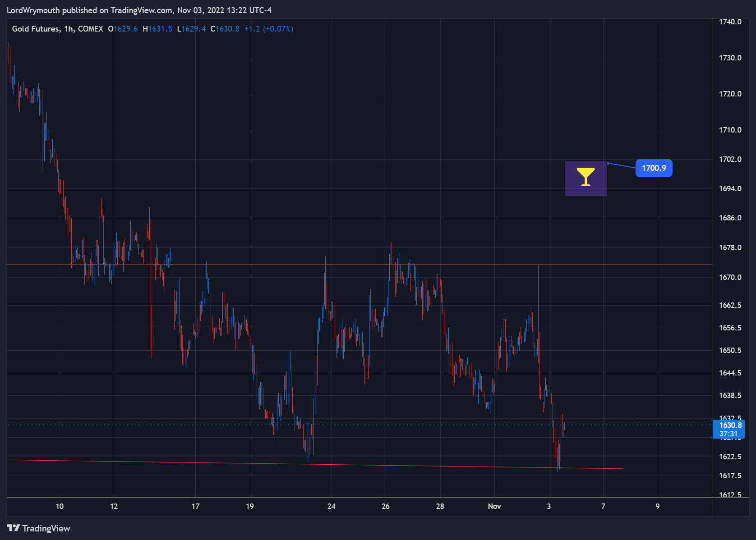
Task: Click the 1678.0 price axis label
Action: point(730,247)
